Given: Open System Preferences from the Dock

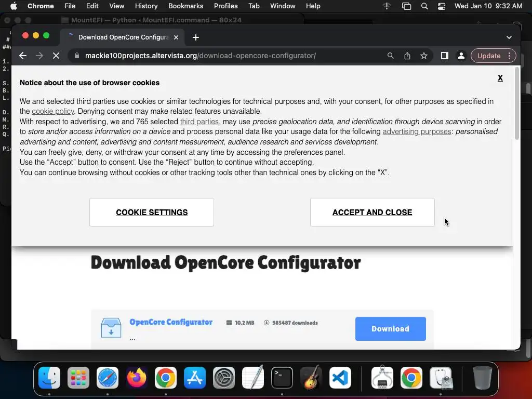Looking at the screenshot, I should [224, 377].
